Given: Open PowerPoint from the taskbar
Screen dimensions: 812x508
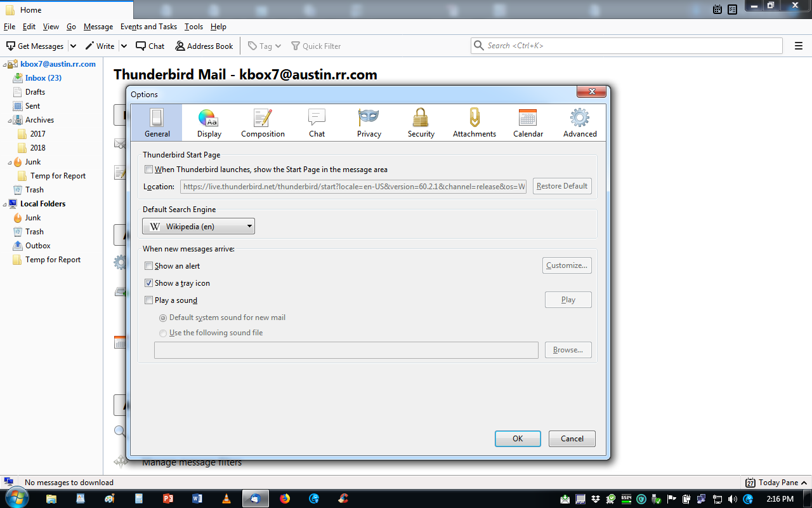Looking at the screenshot, I should pyautogui.click(x=168, y=498).
